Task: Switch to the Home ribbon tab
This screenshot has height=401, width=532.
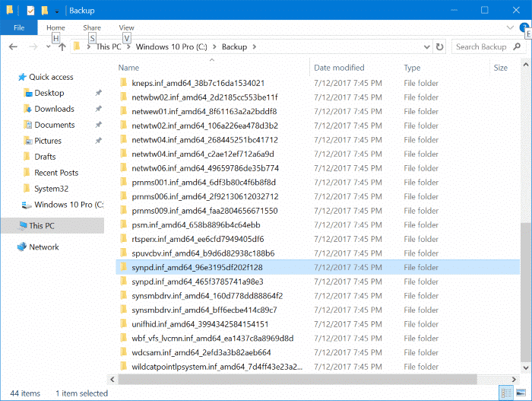Action: click(55, 27)
